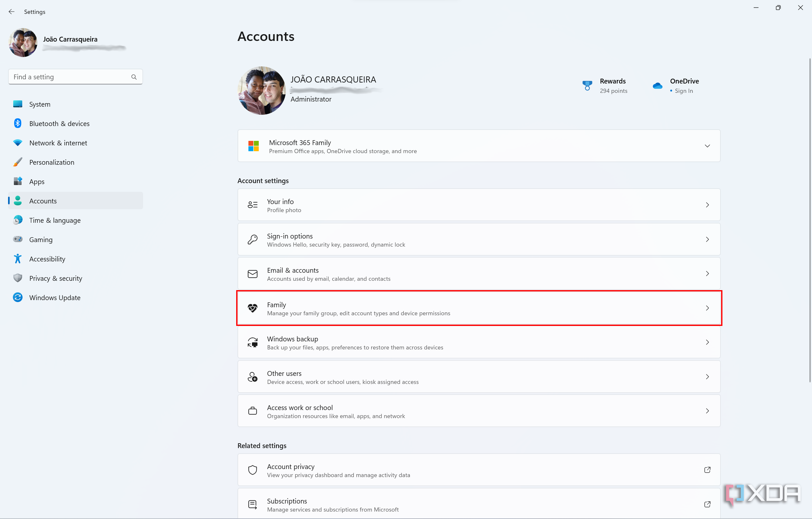Click Subscriptions external link arrow
Viewport: 812px width, 519px height.
click(x=707, y=504)
